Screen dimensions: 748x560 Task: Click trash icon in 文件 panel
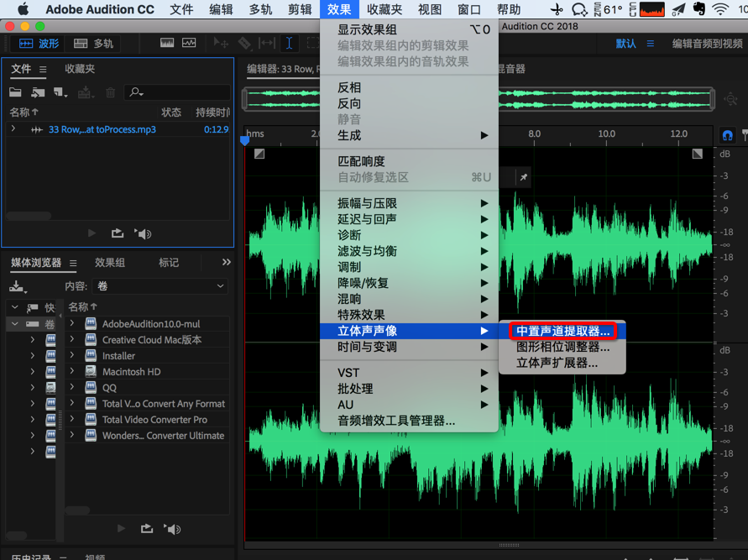(110, 92)
